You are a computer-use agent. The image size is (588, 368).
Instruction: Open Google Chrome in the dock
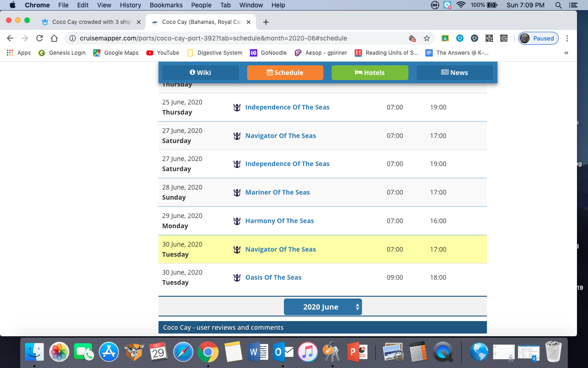tap(208, 353)
